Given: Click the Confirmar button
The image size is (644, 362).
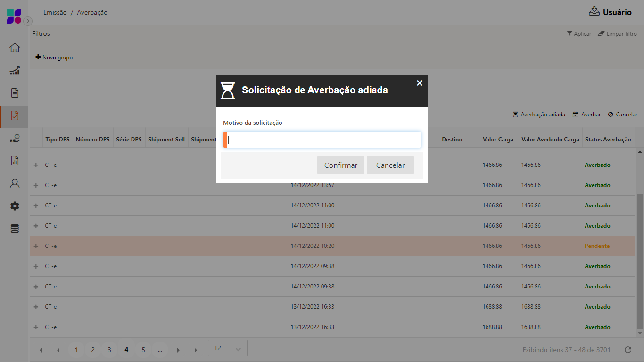Looking at the screenshot, I should pyautogui.click(x=340, y=165).
